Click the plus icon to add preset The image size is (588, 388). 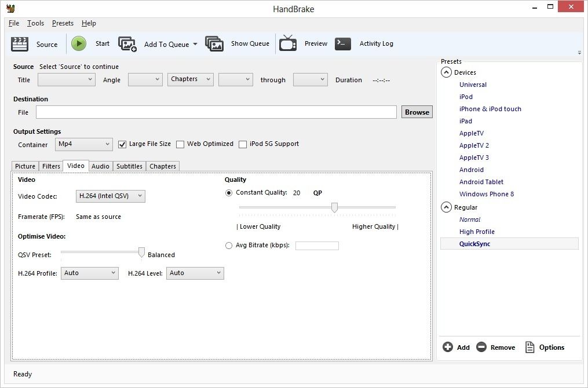[x=448, y=347]
